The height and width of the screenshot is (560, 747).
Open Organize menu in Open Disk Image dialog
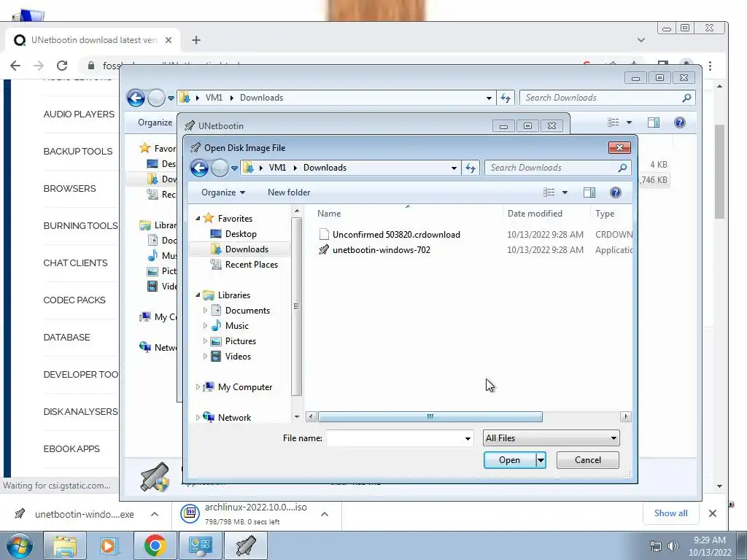pyautogui.click(x=223, y=192)
